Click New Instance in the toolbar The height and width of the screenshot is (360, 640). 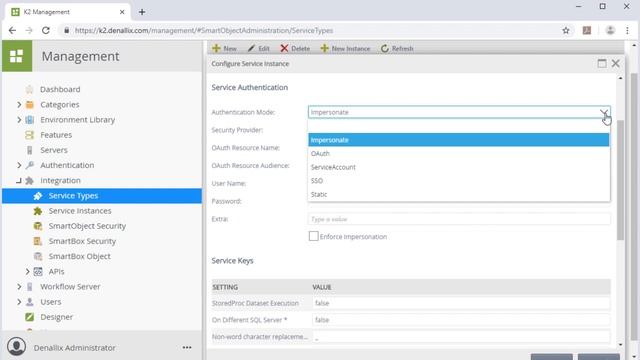[345, 49]
